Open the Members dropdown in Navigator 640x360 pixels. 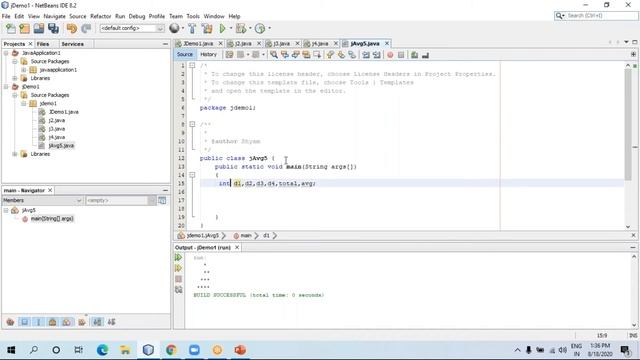point(42,200)
